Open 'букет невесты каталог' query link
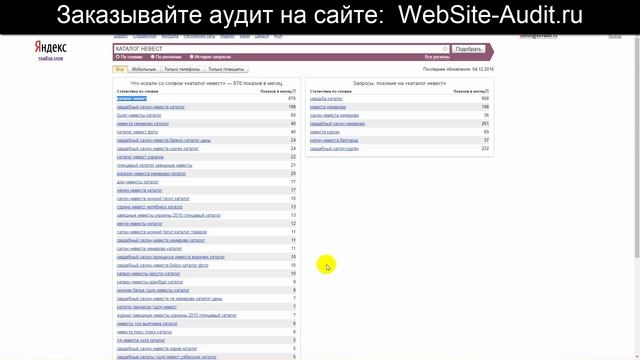This screenshot has height=360, width=640. (139, 116)
